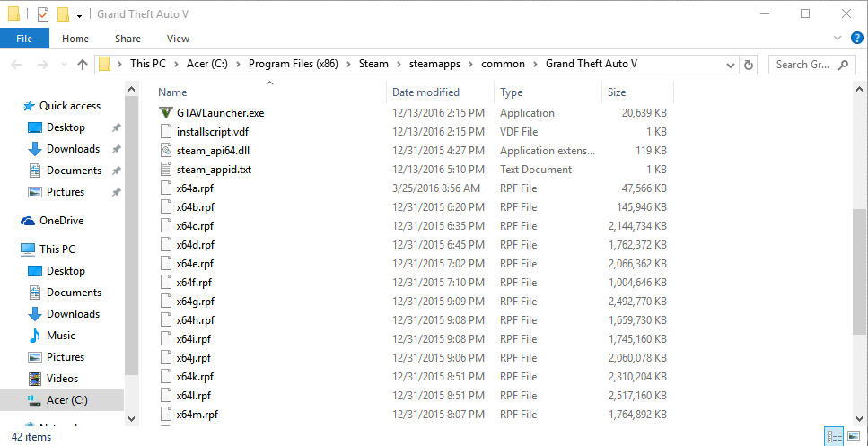Click the This PC monitor icon in sidebar

28,249
